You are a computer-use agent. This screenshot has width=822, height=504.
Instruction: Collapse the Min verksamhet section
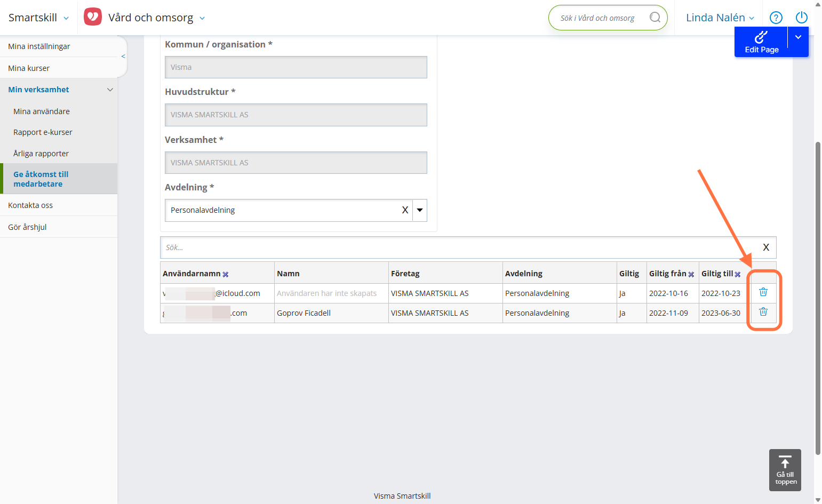pos(110,90)
